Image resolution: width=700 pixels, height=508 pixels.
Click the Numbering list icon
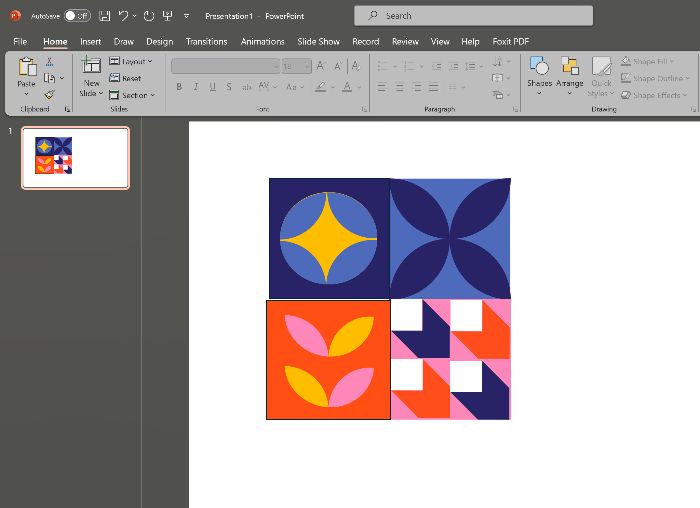[x=408, y=67]
